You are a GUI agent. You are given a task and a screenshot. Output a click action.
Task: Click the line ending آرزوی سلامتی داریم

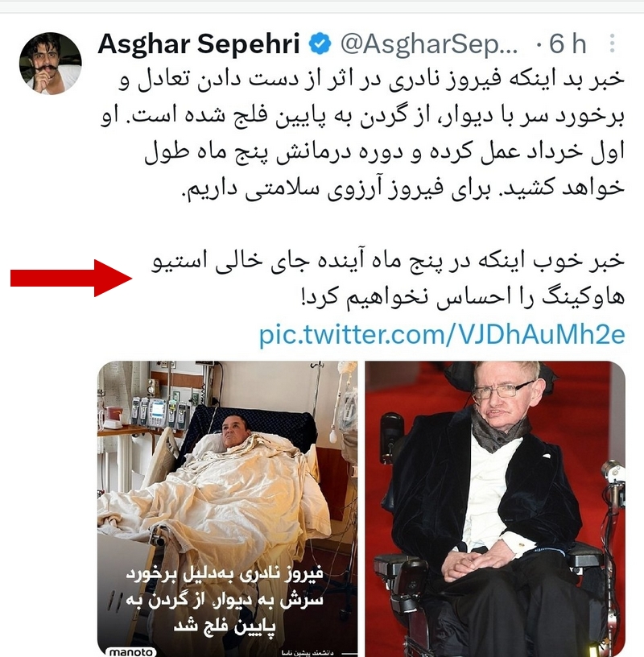(403, 188)
